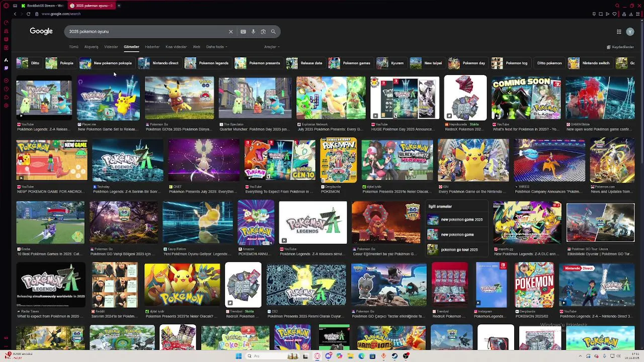Open a new browser tab with plus
This screenshot has width=644, height=362.
pos(119,6)
